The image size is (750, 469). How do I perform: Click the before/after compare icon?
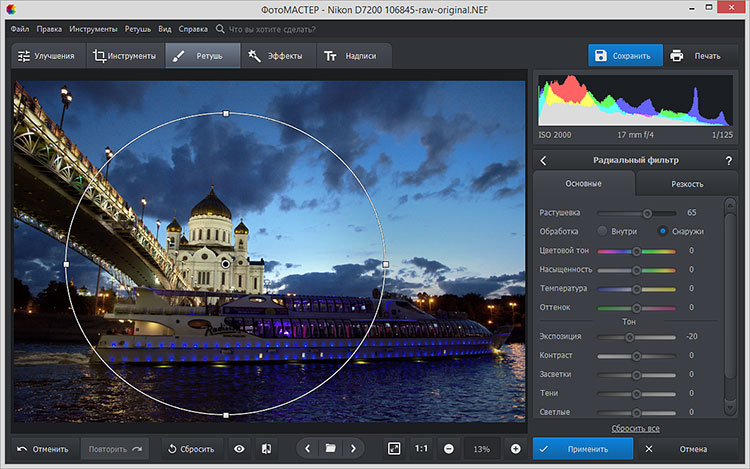pos(266,449)
